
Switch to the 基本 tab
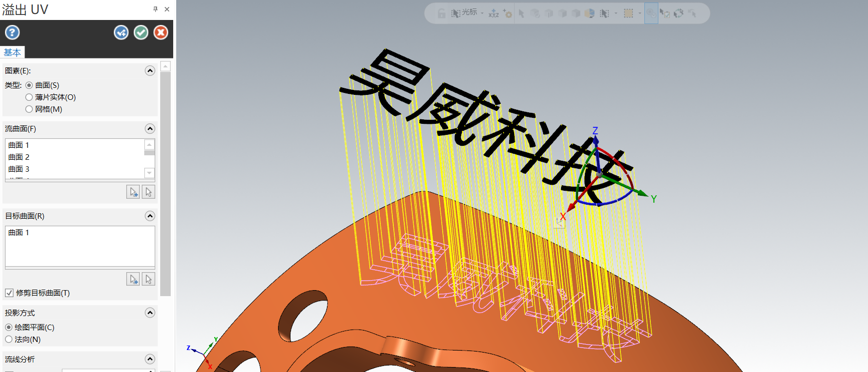[12, 52]
